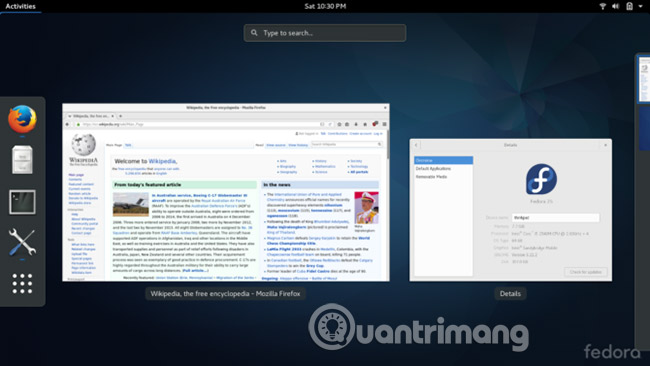
Task: Open the clock showing Sat 10:30 PM
Action: pos(325,6)
